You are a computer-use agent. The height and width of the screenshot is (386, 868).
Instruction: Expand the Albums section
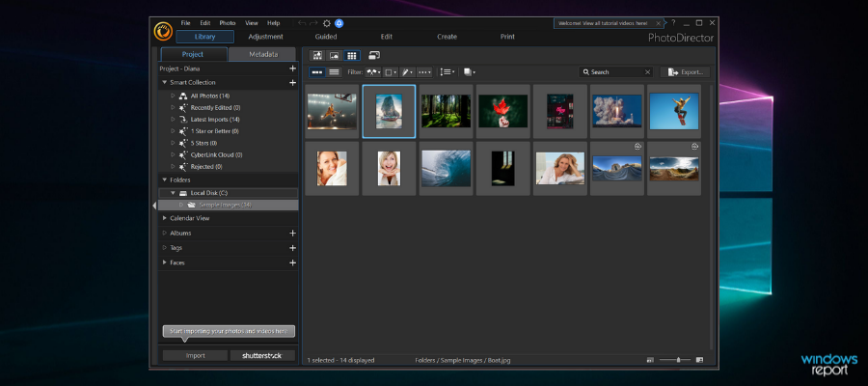tap(164, 234)
